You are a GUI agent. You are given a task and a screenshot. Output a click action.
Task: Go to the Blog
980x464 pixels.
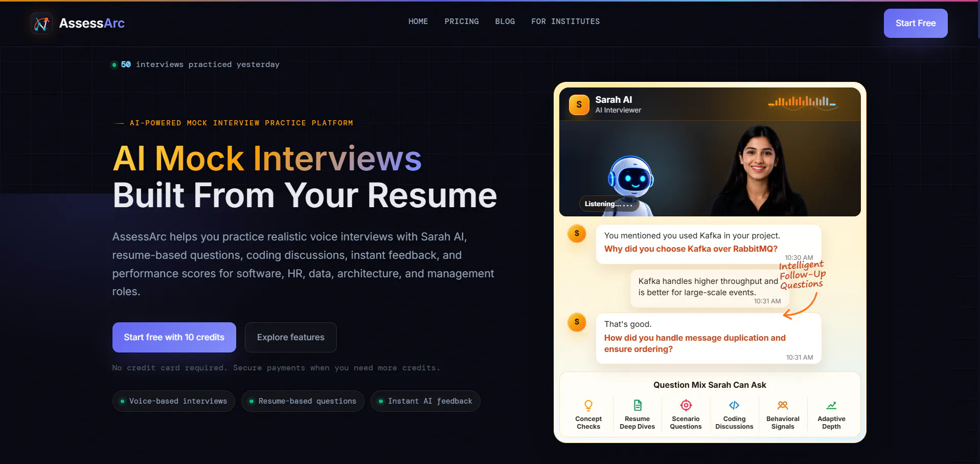(x=505, y=21)
